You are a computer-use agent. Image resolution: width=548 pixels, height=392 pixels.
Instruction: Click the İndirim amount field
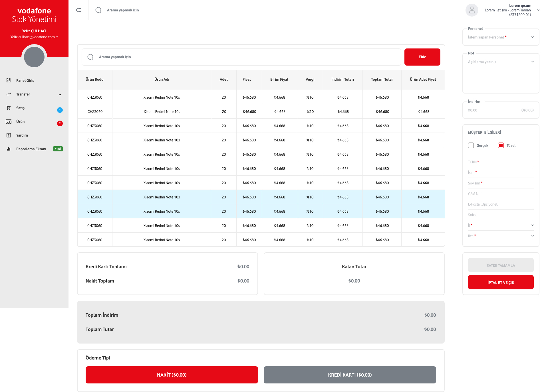pyautogui.click(x=501, y=110)
